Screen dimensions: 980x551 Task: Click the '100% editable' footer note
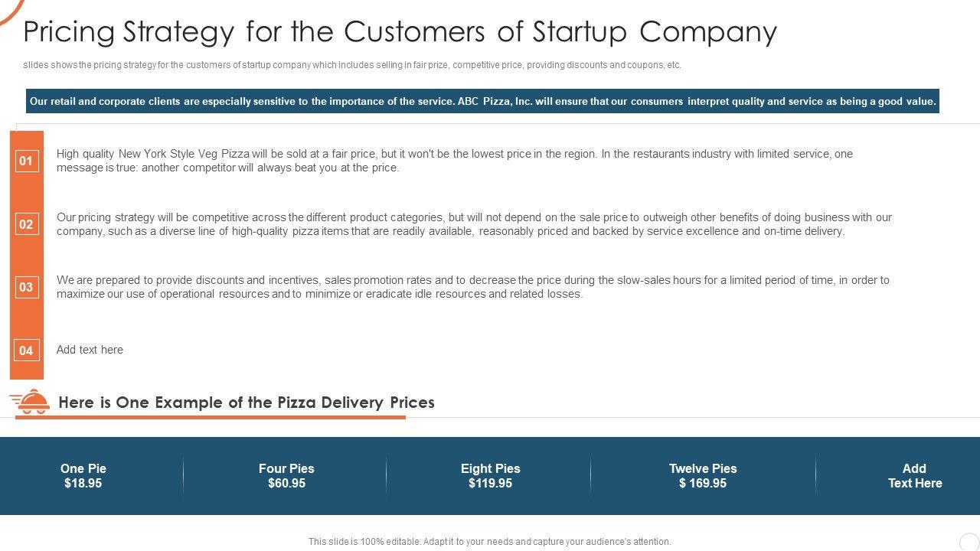tap(489, 541)
